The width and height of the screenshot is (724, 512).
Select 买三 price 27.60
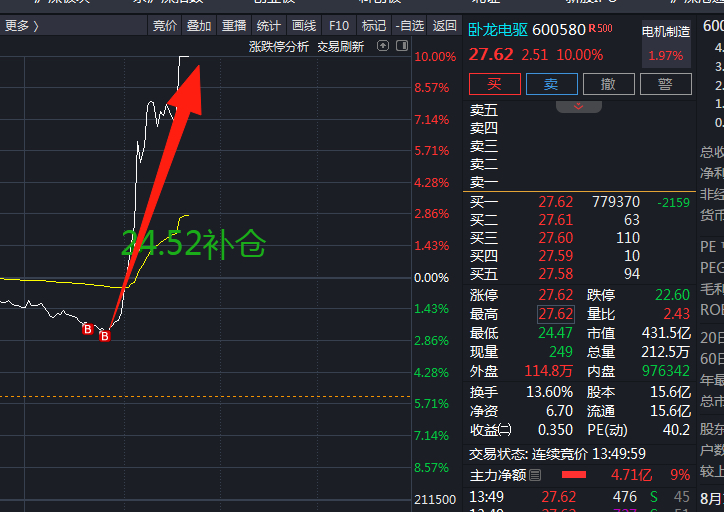coord(555,238)
